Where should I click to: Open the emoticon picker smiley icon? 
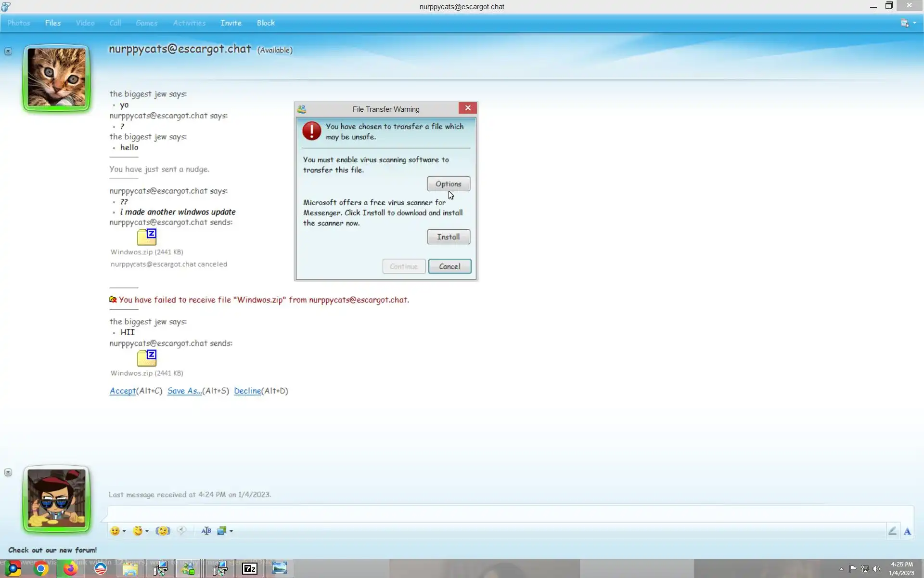click(x=115, y=531)
